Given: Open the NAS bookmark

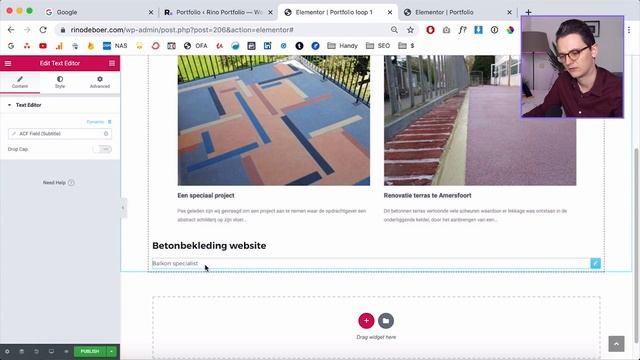Looking at the screenshot, I should pyautogui.click(x=115, y=46).
